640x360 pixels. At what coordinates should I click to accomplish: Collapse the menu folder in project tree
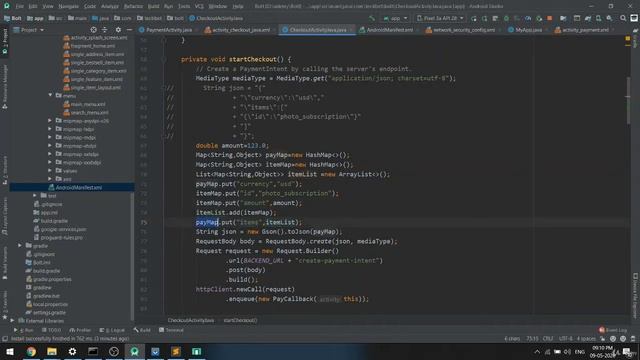(50, 96)
